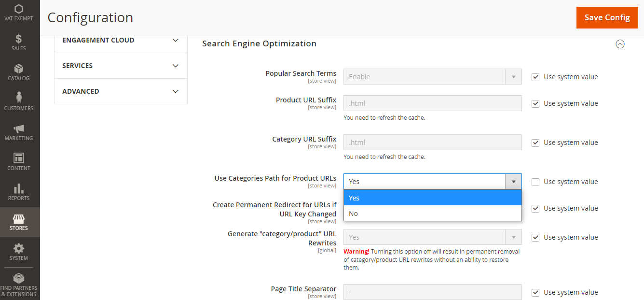
Task: Choose No in the open dropdown list
Action: [432, 214]
